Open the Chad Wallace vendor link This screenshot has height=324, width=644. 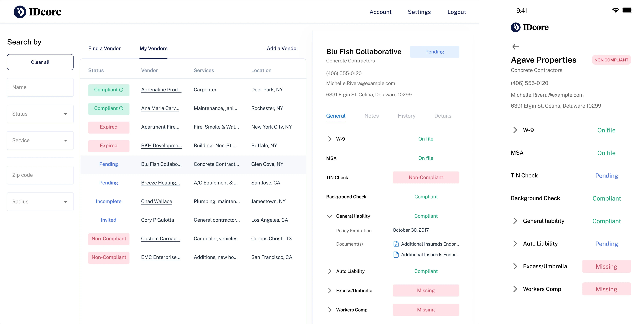point(157,201)
